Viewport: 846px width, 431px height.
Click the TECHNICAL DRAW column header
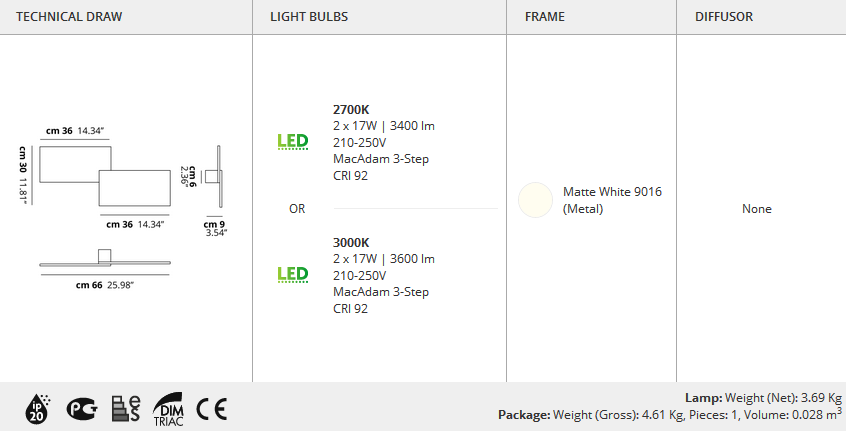(69, 17)
